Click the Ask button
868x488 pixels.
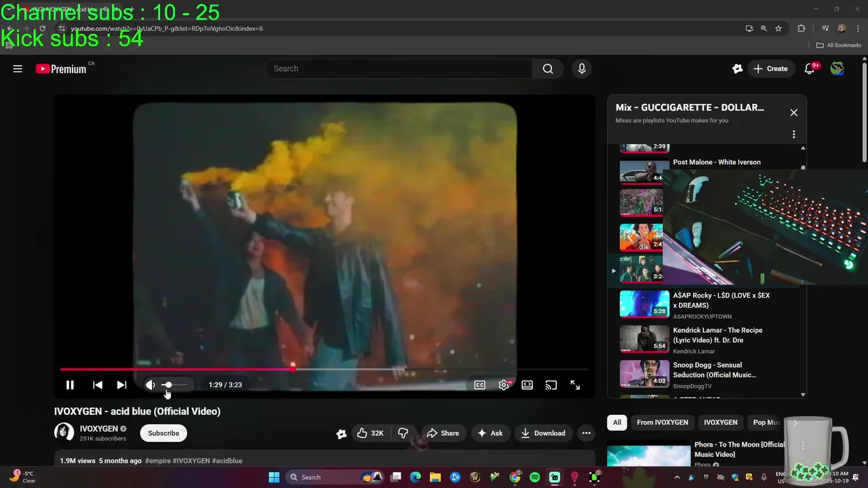pos(490,433)
